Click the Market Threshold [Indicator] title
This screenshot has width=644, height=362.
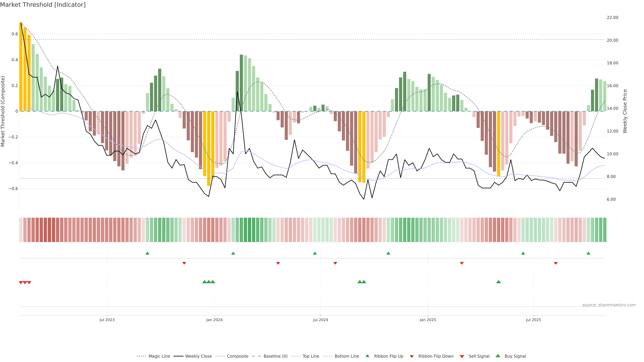point(43,5)
